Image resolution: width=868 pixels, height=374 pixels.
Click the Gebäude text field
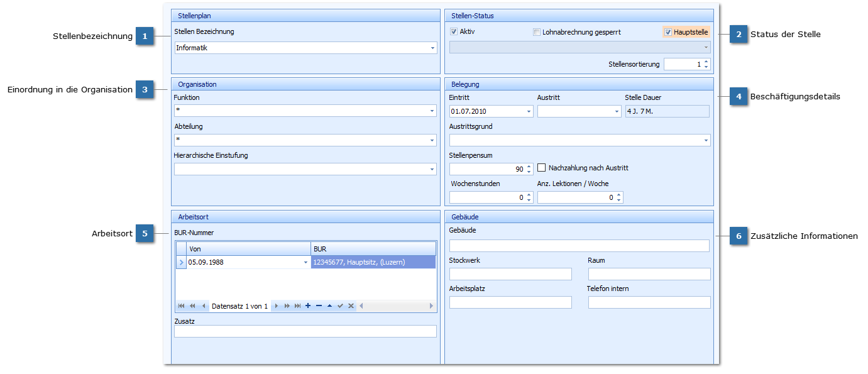[579, 246]
